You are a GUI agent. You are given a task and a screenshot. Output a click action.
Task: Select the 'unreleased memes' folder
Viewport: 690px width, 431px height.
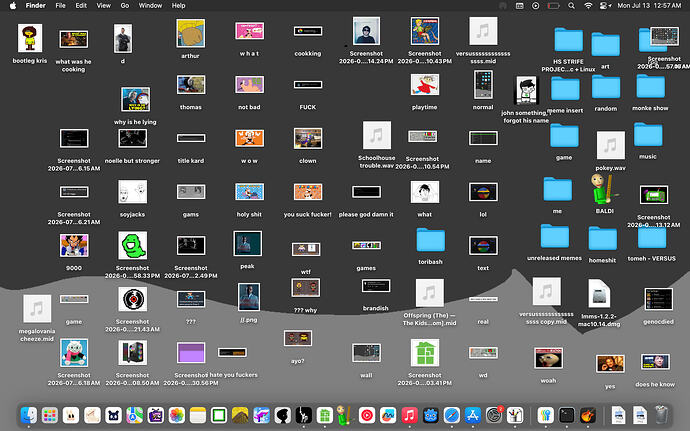click(554, 236)
